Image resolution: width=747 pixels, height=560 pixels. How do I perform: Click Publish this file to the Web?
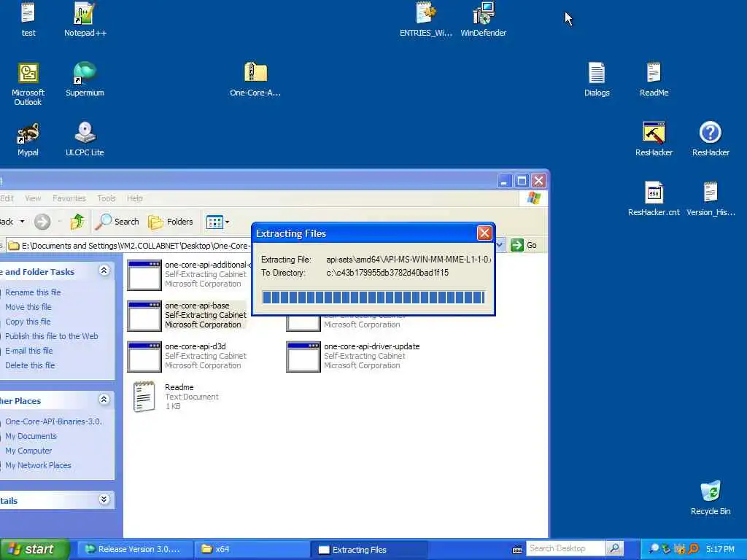tap(52, 336)
